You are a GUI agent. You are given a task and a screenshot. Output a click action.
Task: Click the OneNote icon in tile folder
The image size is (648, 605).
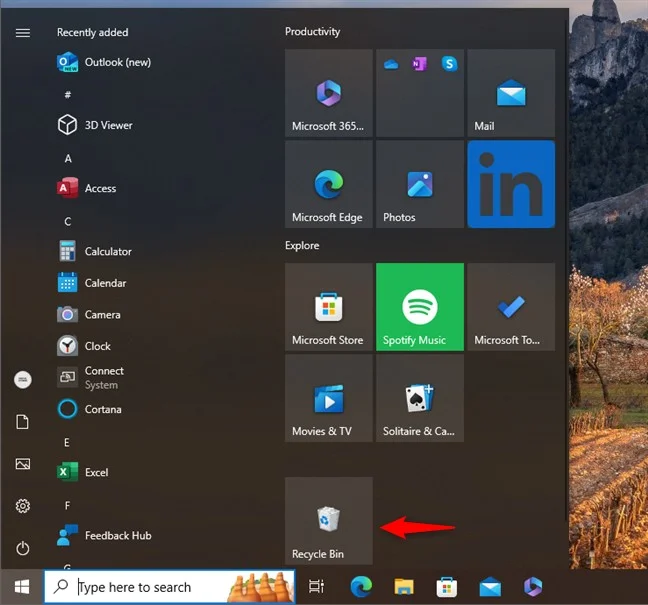click(x=419, y=64)
